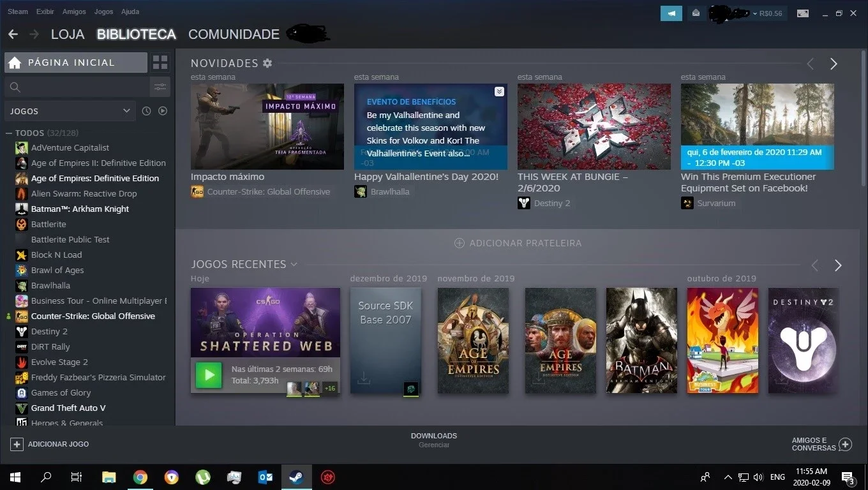Open THIS WEEK AT BUNGIE news thumbnail
This screenshot has height=490, width=868.
[x=594, y=126]
